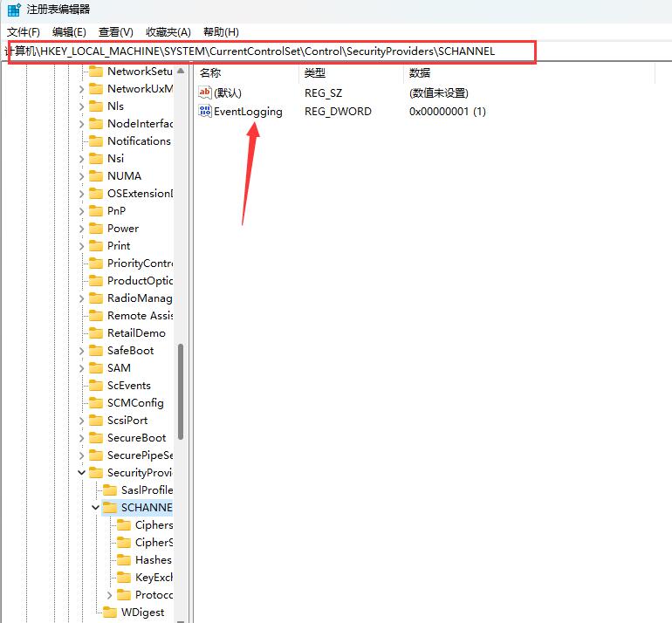
Task: Select the SCMConfig folder icon
Action: [x=96, y=403]
